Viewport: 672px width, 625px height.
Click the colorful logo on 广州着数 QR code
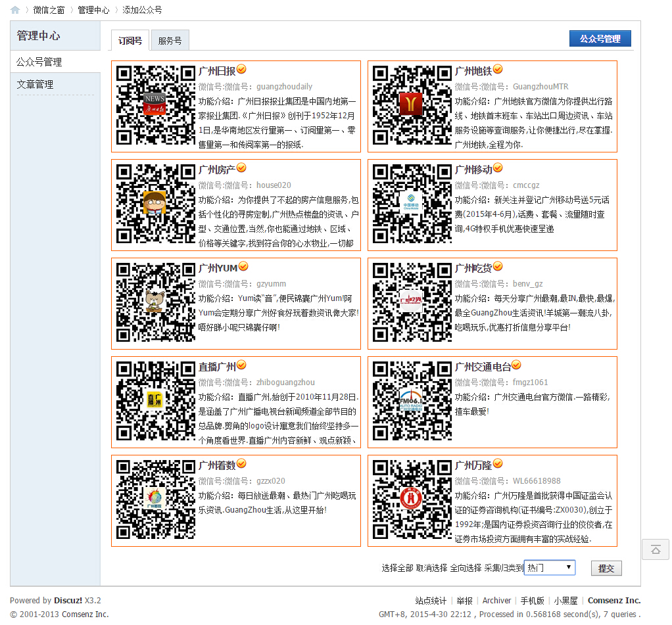(154, 499)
